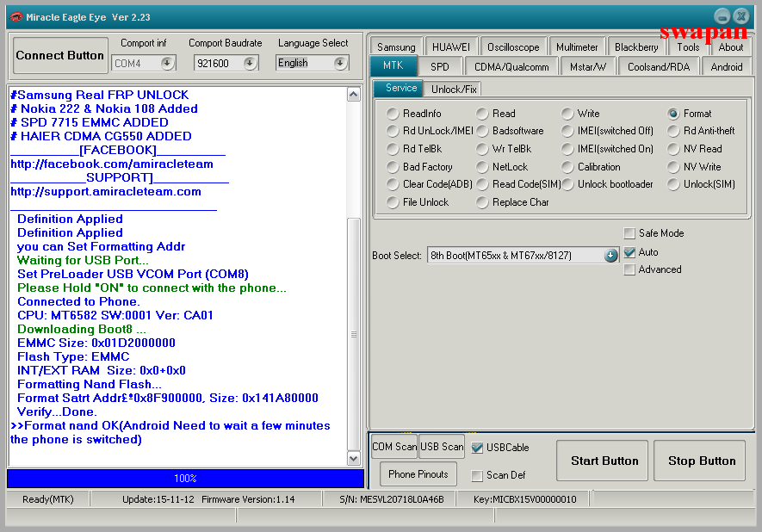Open the Coolsand/RDA tab
The image size is (762, 532).
tap(659, 66)
